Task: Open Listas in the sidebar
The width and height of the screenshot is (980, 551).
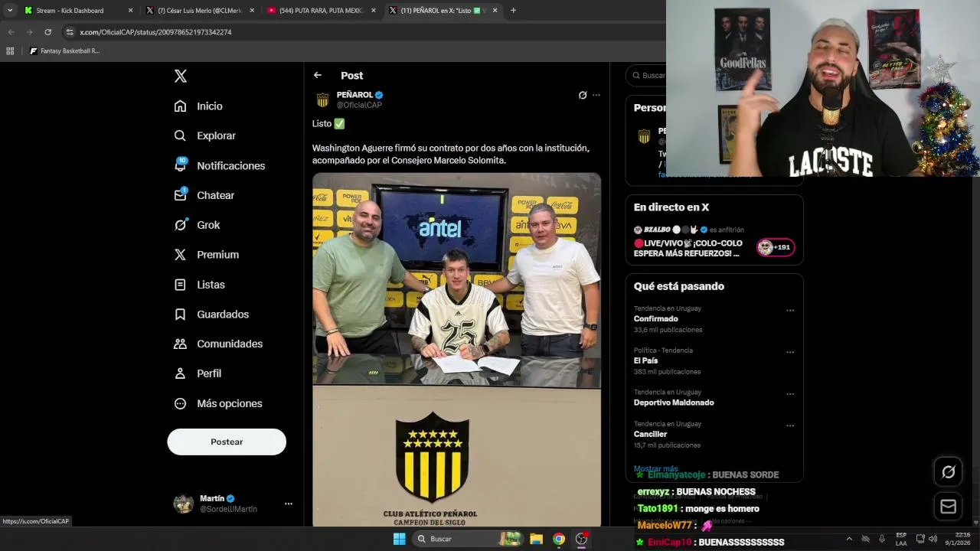Action: point(199,285)
